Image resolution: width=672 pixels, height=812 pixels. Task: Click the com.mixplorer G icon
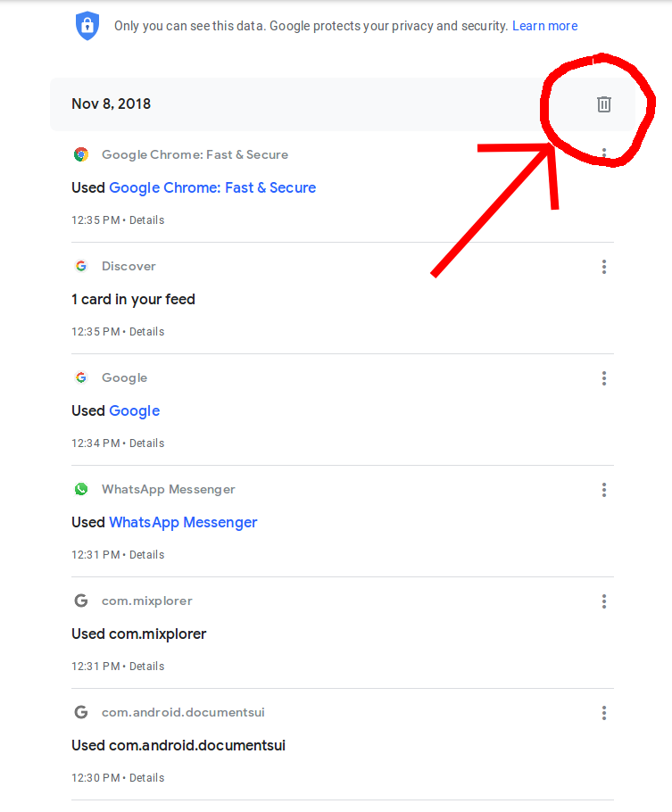pyautogui.click(x=81, y=601)
